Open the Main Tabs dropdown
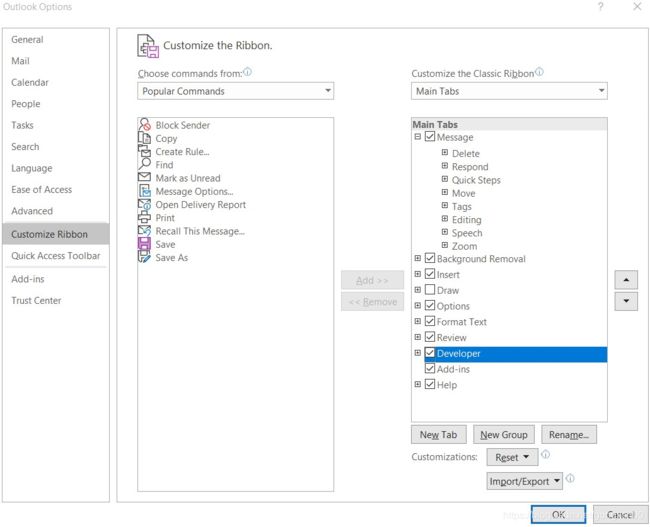The width and height of the screenshot is (650, 527). tap(509, 91)
